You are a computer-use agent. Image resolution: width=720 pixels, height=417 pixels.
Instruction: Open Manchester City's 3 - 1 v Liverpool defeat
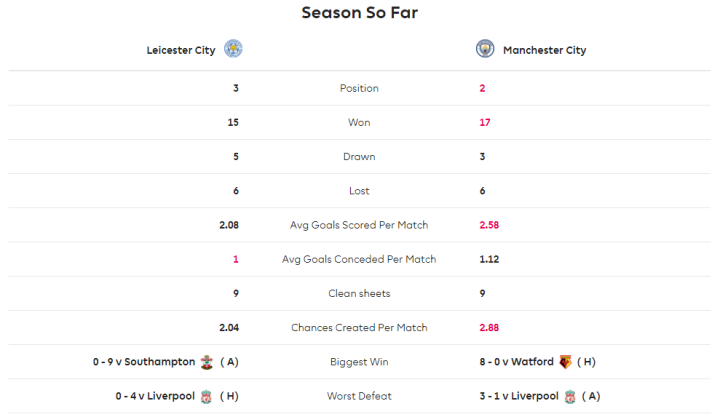[519, 396]
